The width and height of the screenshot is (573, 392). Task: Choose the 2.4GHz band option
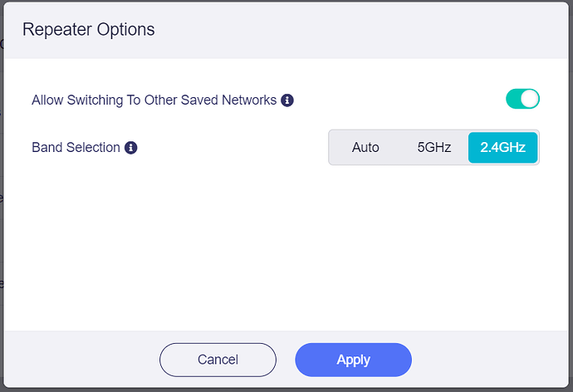[503, 147]
